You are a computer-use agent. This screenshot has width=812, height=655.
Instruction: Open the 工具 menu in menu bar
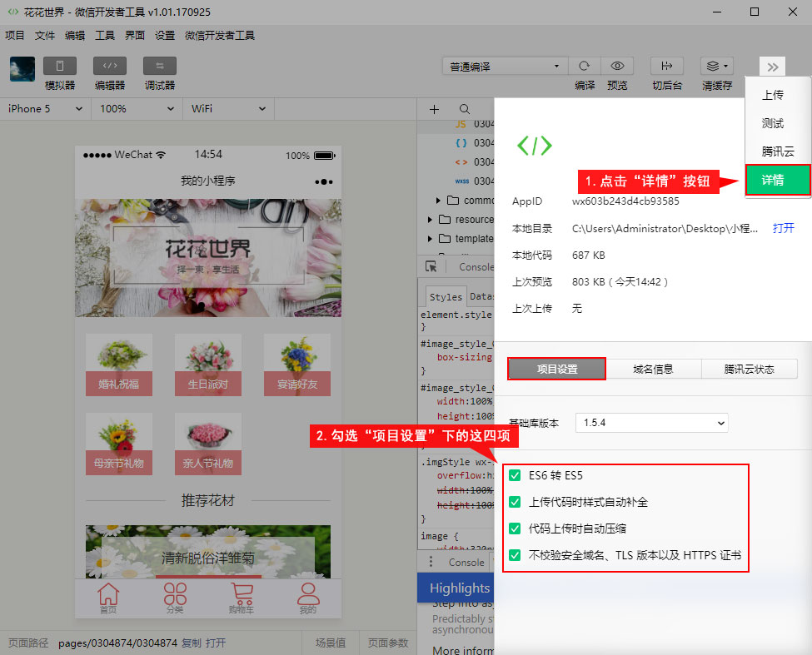(x=105, y=36)
